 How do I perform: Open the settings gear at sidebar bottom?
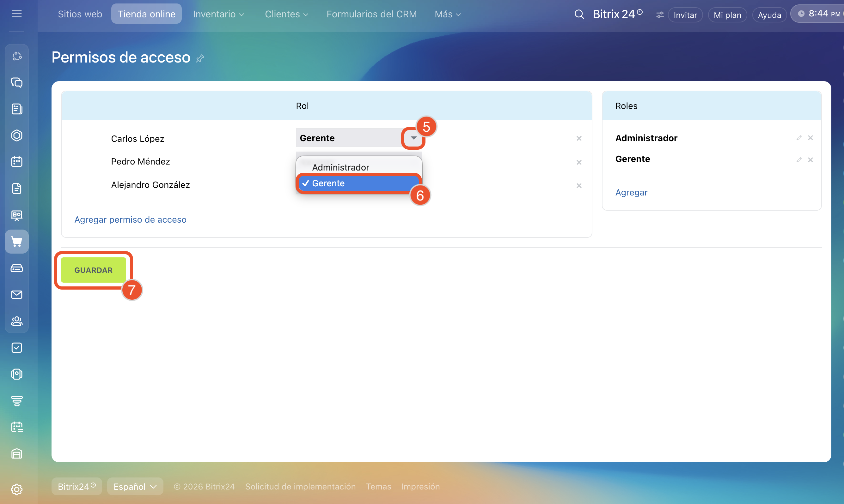coord(17,489)
